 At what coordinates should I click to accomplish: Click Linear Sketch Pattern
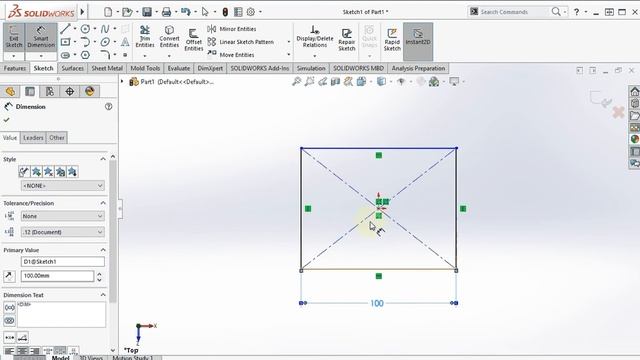point(240,42)
